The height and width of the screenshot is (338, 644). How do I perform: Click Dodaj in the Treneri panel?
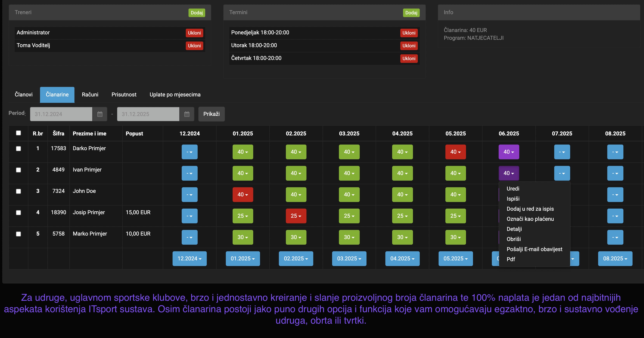(x=196, y=13)
